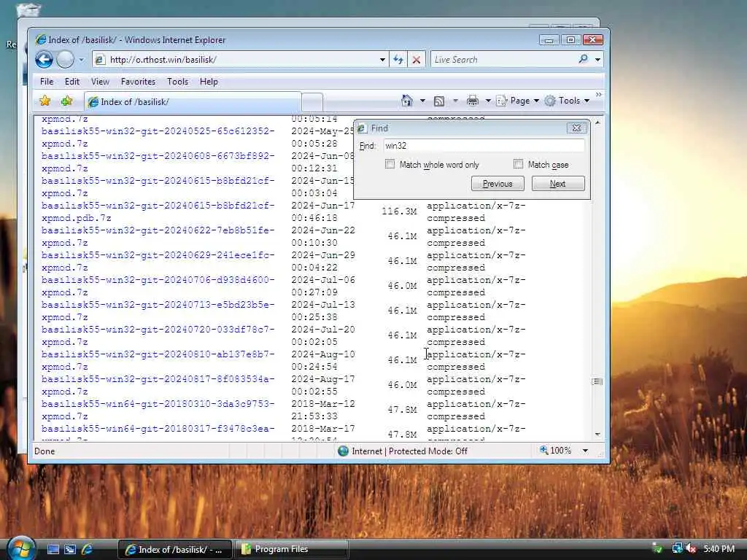The height and width of the screenshot is (560, 747).
Task: Close the Find dialog
Action: [x=576, y=128]
